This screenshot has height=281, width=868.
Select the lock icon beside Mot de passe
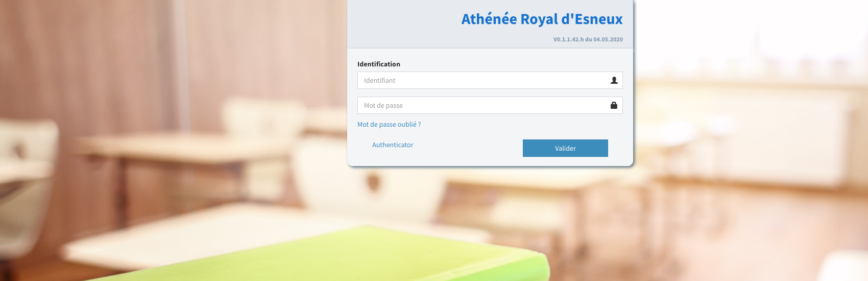tap(614, 105)
